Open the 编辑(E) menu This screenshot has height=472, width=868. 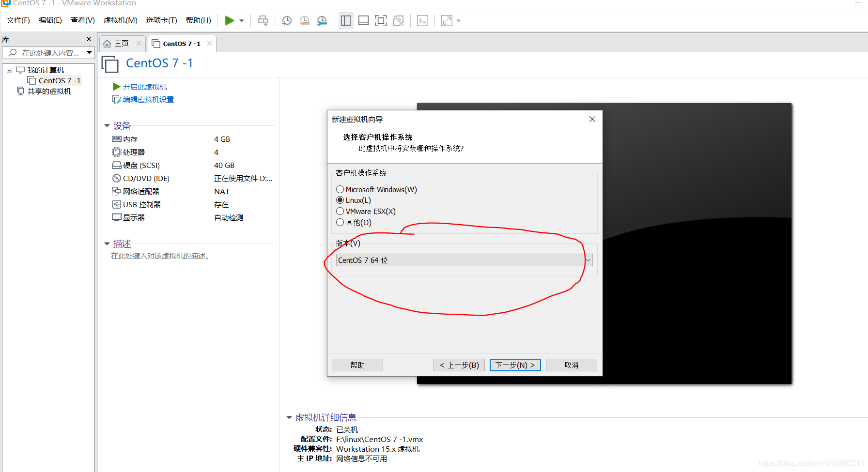pyautogui.click(x=50, y=20)
